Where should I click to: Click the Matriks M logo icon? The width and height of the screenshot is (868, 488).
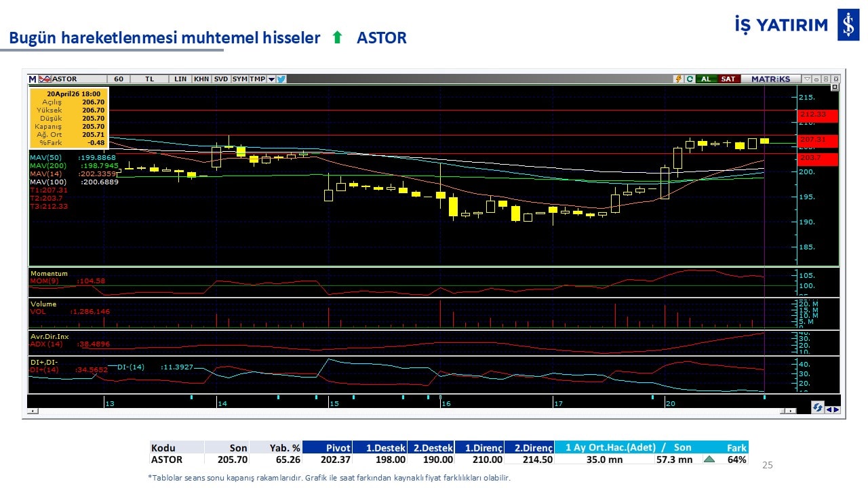(x=33, y=79)
